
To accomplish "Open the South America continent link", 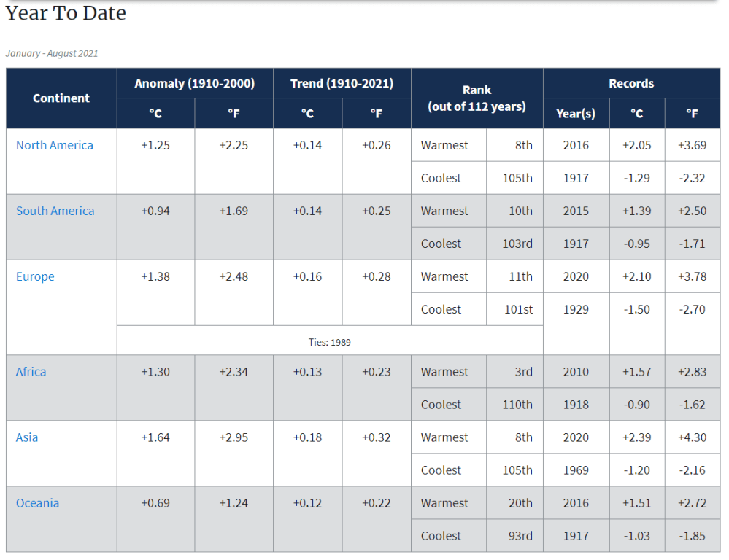I will [x=55, y=211].
